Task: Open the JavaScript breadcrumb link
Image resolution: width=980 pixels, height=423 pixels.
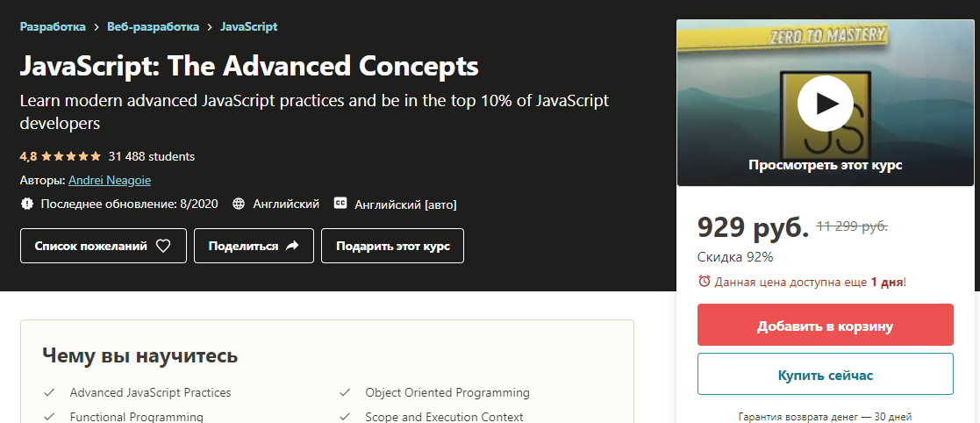Action: [248, 26]
